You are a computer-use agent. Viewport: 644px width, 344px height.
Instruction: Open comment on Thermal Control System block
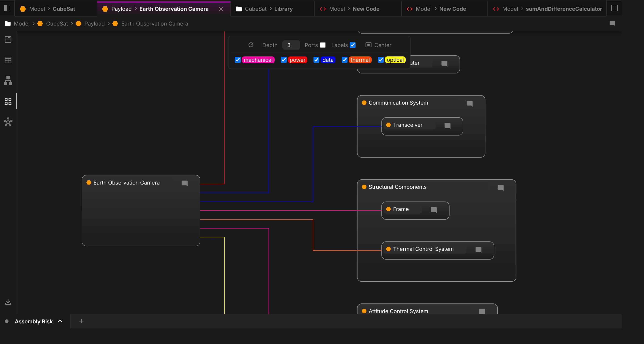478,250
